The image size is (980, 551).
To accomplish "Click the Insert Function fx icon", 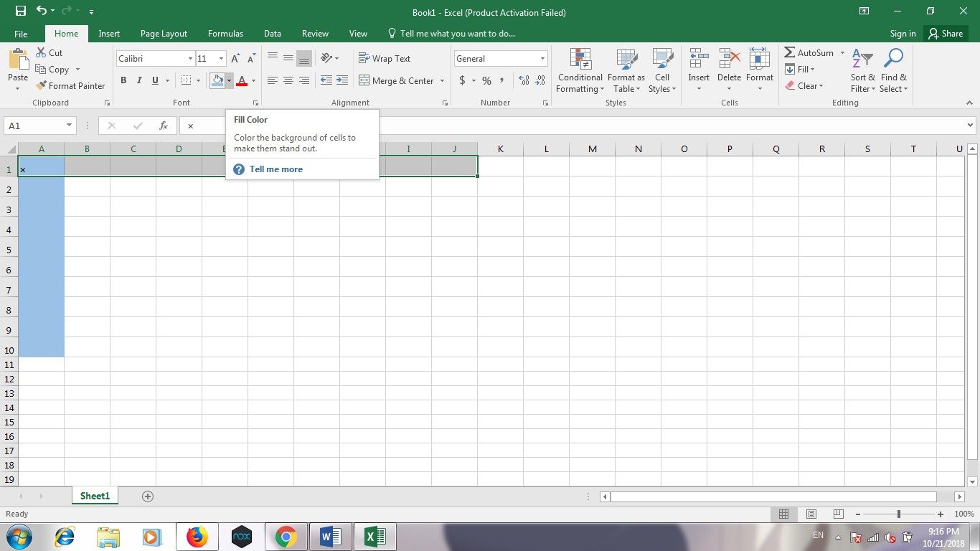I will [164, 126].
